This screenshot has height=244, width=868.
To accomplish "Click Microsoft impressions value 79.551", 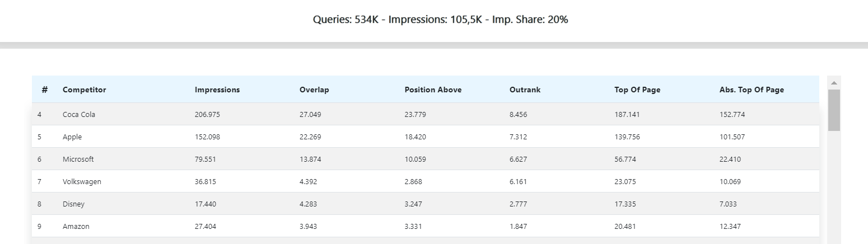I will click(x=206, y=159).
